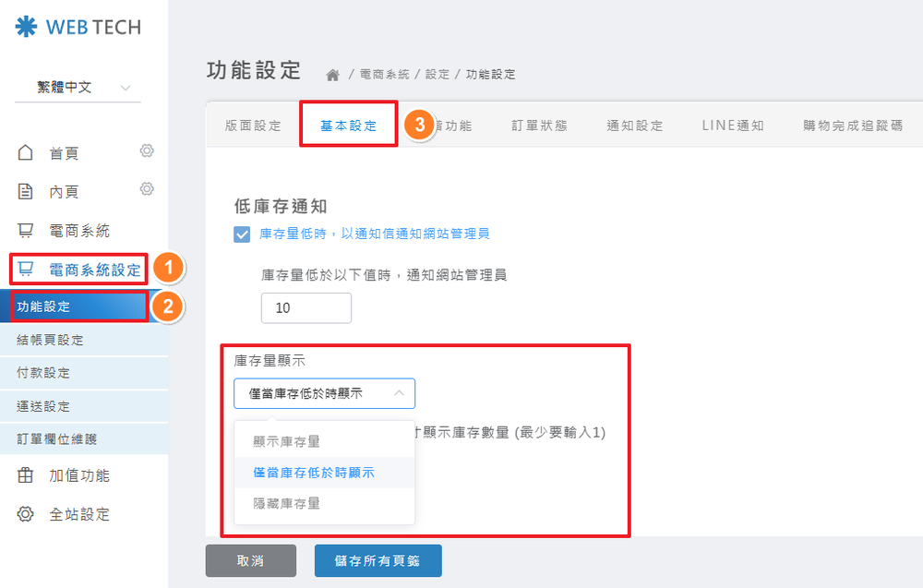Click the 儲存所有頁籤 save button
This screenshot has height=588, width=923.
pyautogui.click(x=378, y=560)
